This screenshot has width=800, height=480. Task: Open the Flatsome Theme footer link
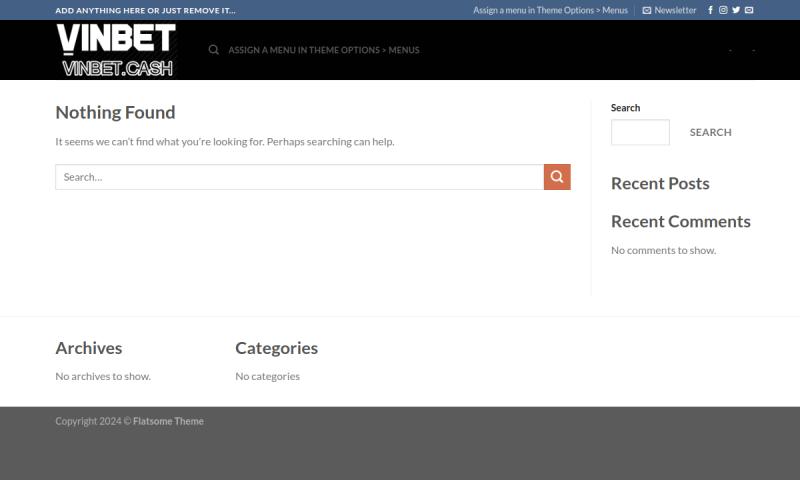pos(168,421)
